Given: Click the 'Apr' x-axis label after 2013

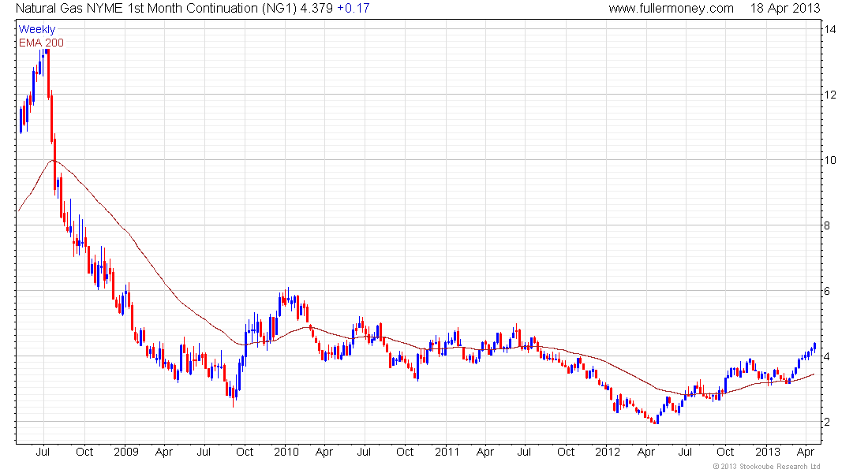Looking at the screenshot, I should (806, 452).
